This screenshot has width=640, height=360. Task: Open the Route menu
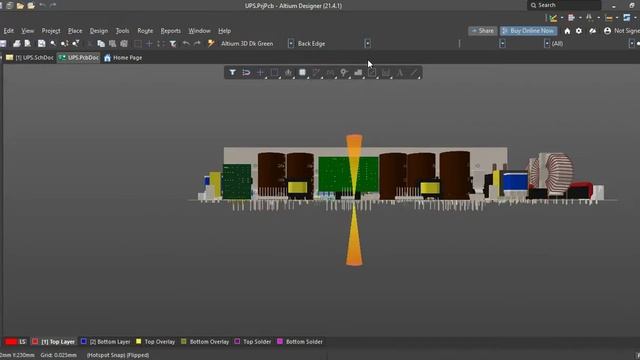[145, 31]
